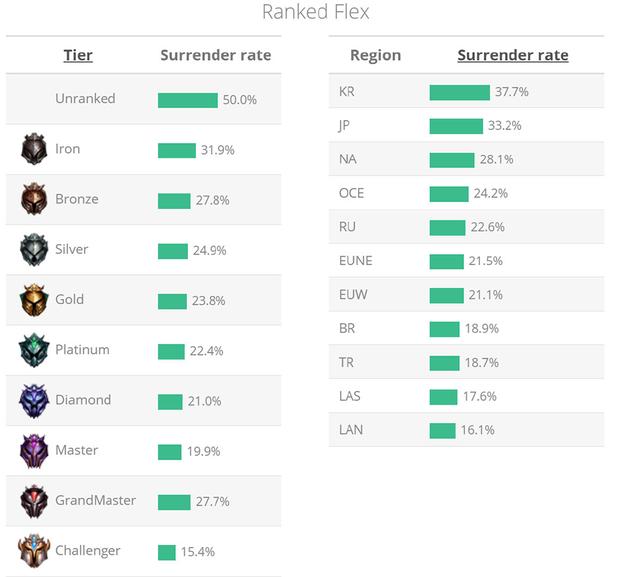Screen dimensions: 640x577
Task: Click the Diamond tier emblem icon
Action: 34,400
